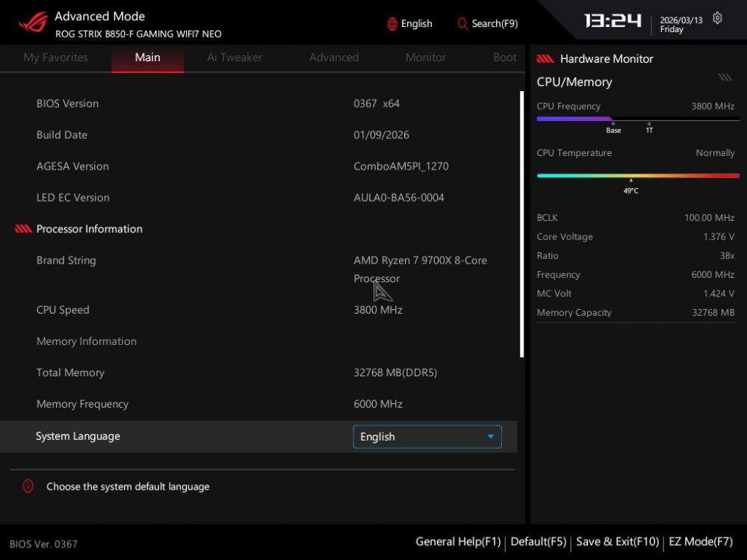The height and width of the screenshot is (560, 747).
Task: Click the red info icon by help text
Action: (28, 486)
